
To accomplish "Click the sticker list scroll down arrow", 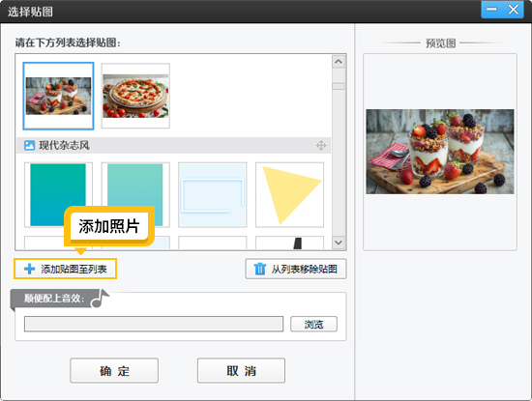I will [339, 243].
